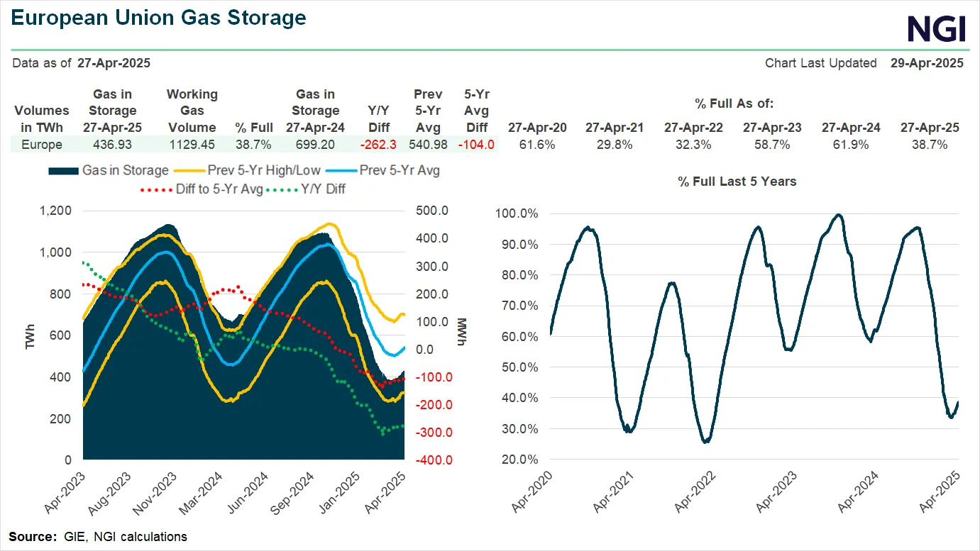Click the 38.7% value for 27-Apr-25

pyautogui.click(x=928, y=143)
